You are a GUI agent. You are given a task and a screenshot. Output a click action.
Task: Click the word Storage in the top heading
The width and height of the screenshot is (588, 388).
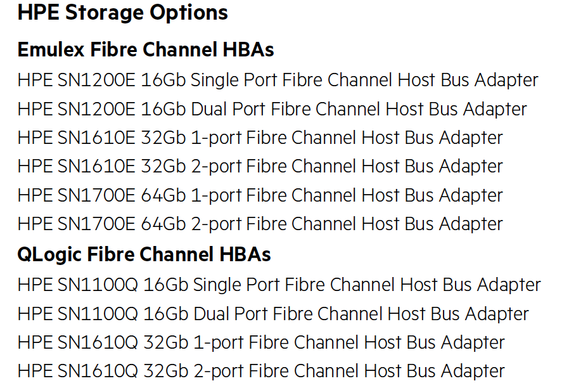pyautogui.click(x=105, y=14)
